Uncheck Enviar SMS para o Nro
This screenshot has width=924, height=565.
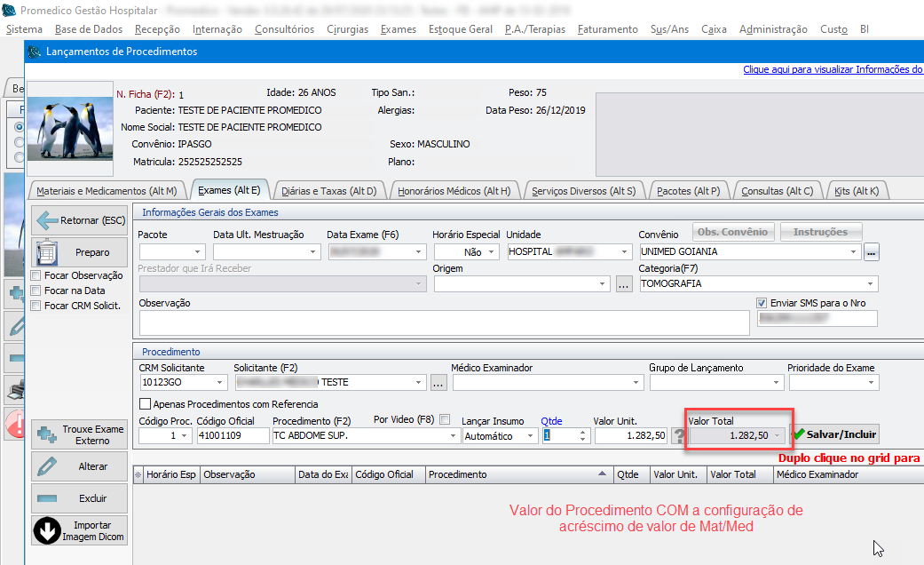762,303
